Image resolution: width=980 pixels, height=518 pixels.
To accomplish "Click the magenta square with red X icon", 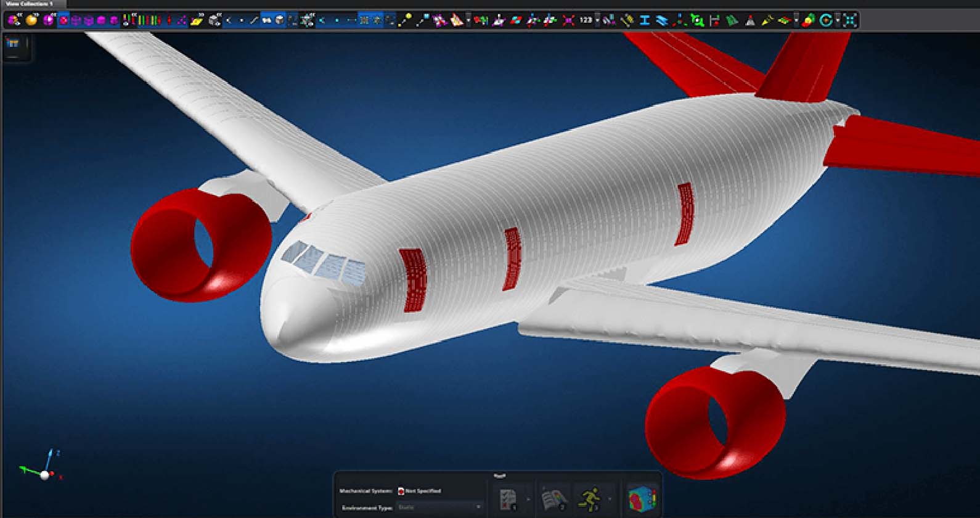I will [568, 20].
